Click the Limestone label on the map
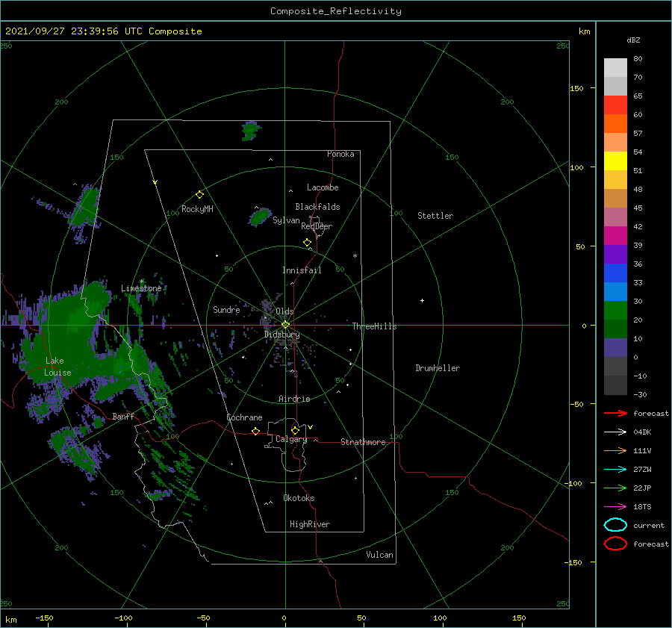Viewport: 672px width, 628px height. tap(141, 288)
